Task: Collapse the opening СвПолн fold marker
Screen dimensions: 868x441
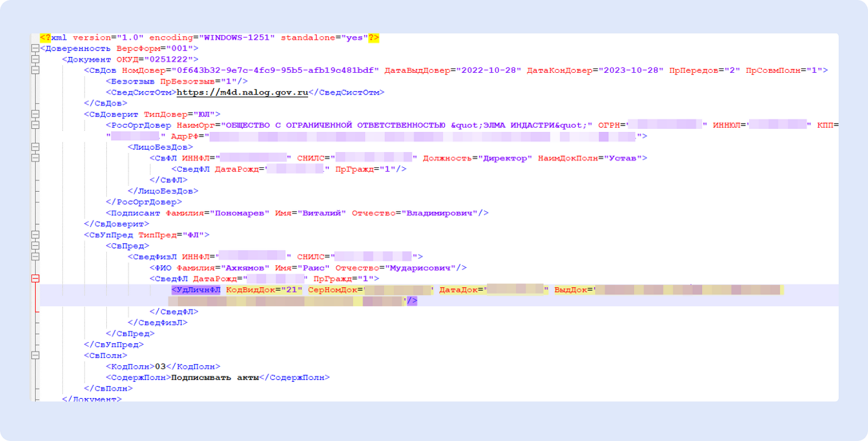Action: point(35,355)
